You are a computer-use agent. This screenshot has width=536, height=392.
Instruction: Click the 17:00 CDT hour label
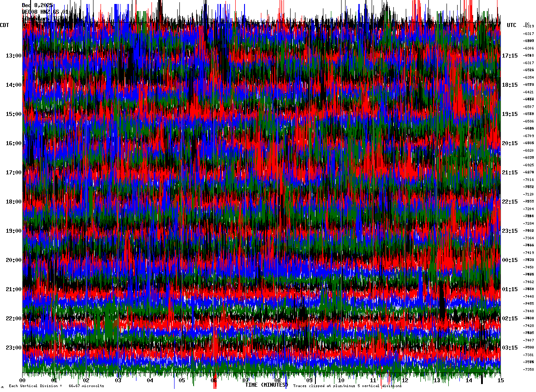14,173
